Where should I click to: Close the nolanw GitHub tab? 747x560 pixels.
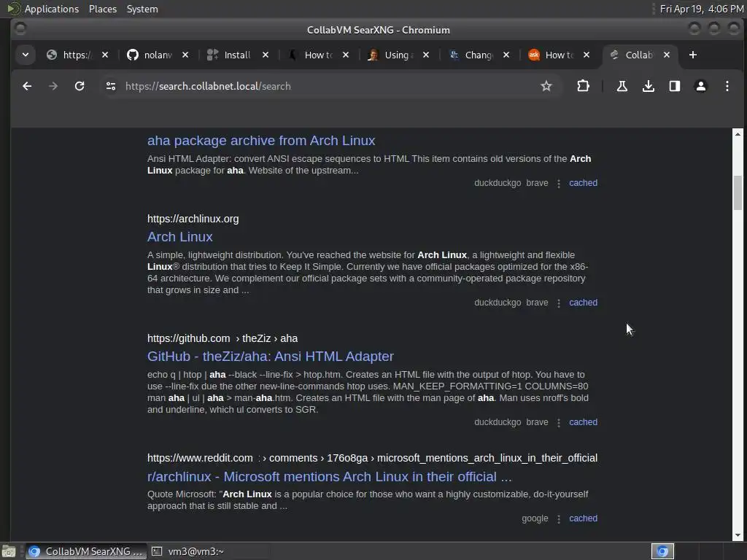tap(185, 55)
